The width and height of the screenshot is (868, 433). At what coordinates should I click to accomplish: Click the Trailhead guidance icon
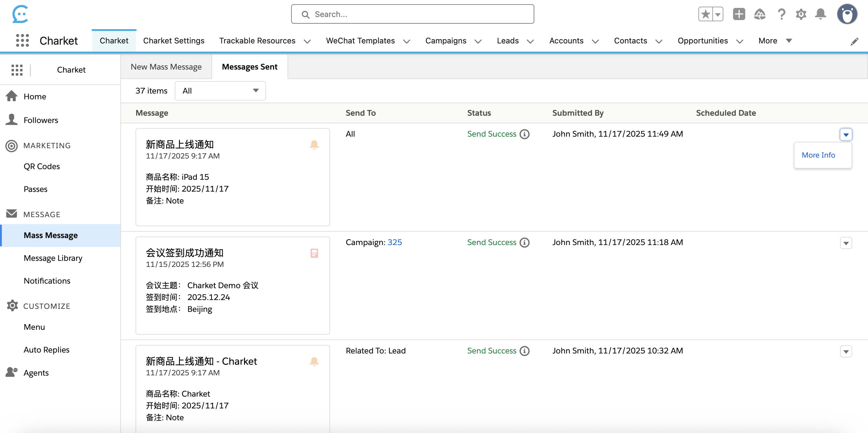759,14
